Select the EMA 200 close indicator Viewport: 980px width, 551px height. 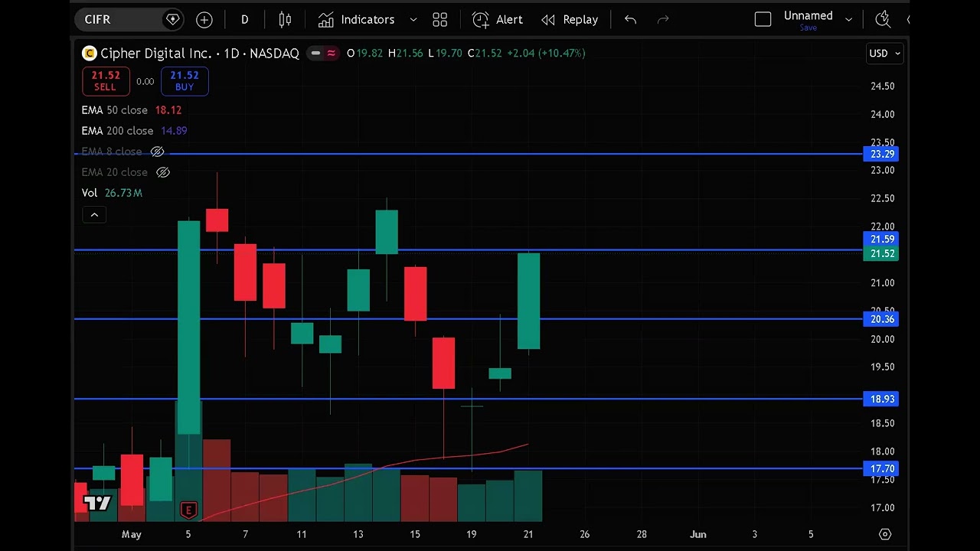(117, 131)
